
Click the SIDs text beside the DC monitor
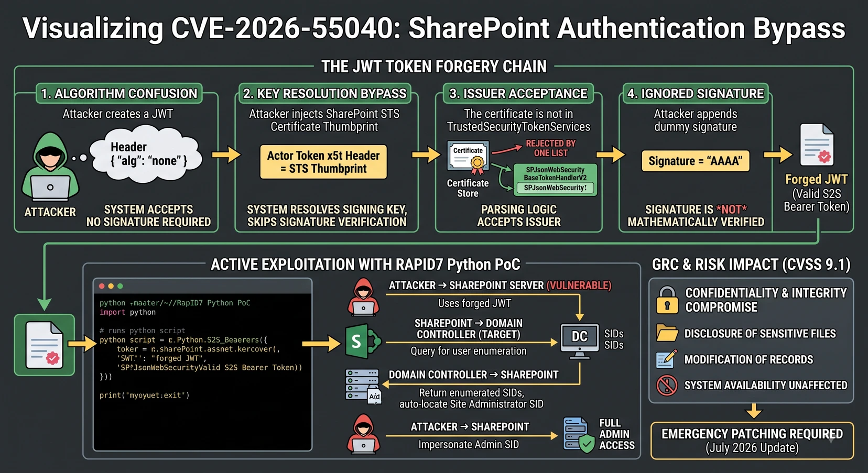click(x=614, y=339)
